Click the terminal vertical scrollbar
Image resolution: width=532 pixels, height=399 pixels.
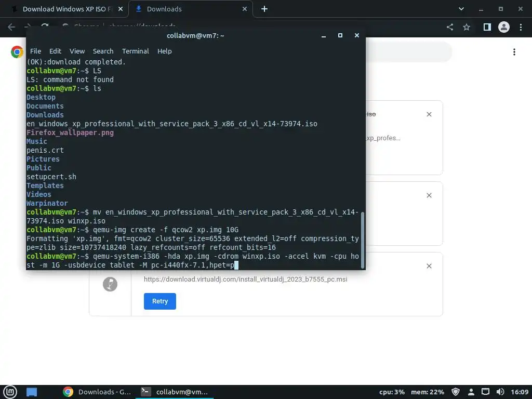363,240
